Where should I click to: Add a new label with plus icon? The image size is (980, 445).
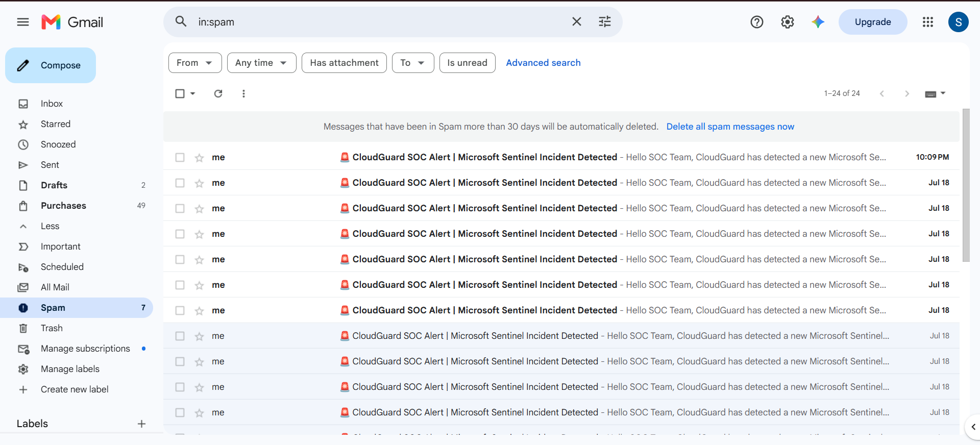click(141, 424)
